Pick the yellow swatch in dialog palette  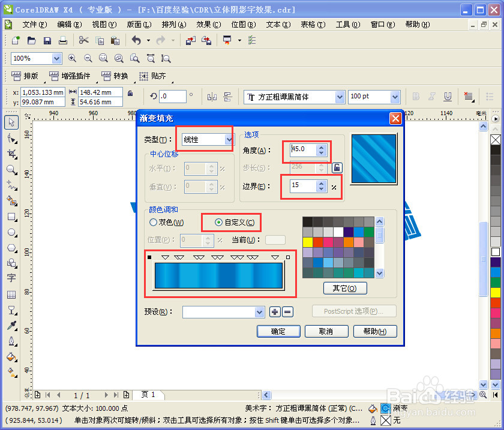point(308,242)
